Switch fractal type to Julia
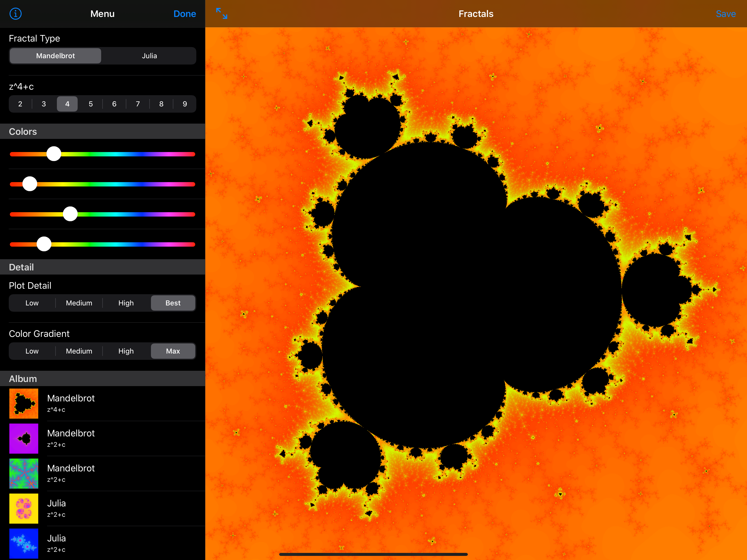Viewport: 747px width, 560px height. coord(149,56)
